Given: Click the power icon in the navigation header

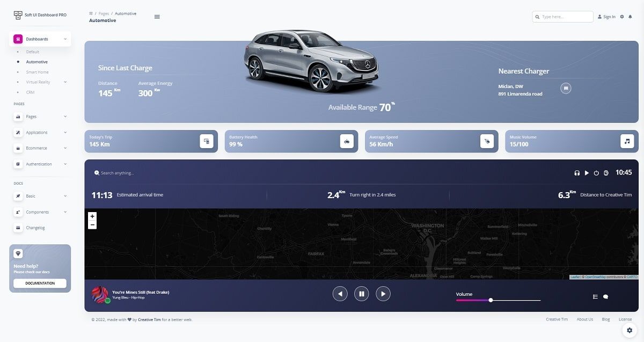Looking at the screenshot, I should click(x=596, y=173).
